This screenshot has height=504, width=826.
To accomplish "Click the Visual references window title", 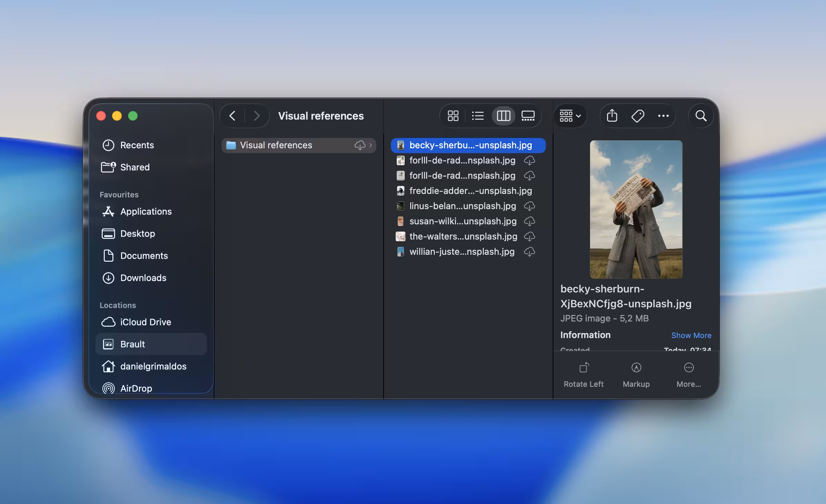I will pos(321,116).
